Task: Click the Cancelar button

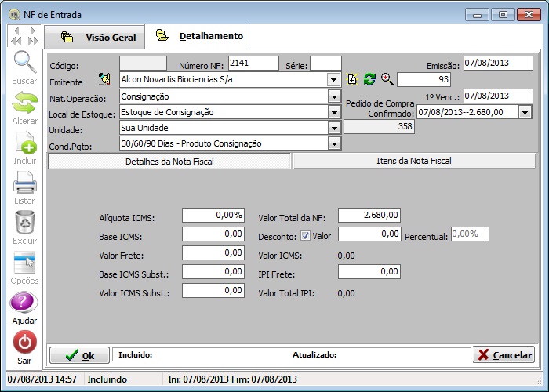Action: click(x=504, y=355)
